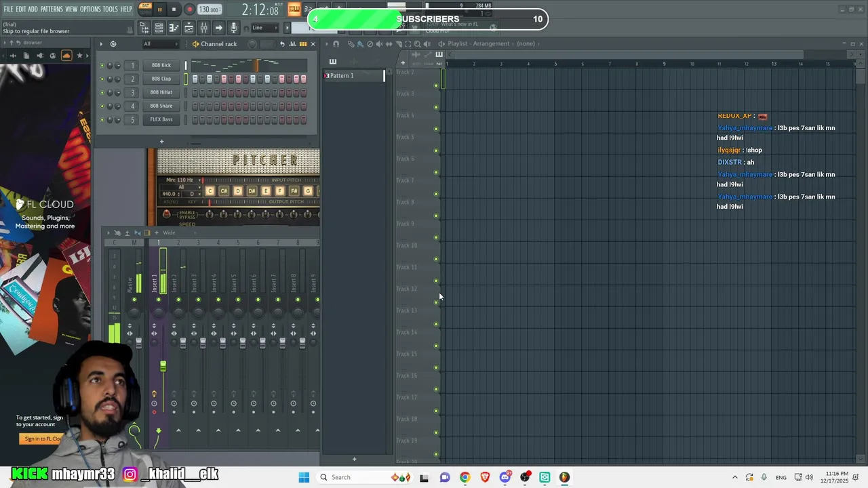Open the EDIT menu
868x488 pixels.
coord(20,9)
